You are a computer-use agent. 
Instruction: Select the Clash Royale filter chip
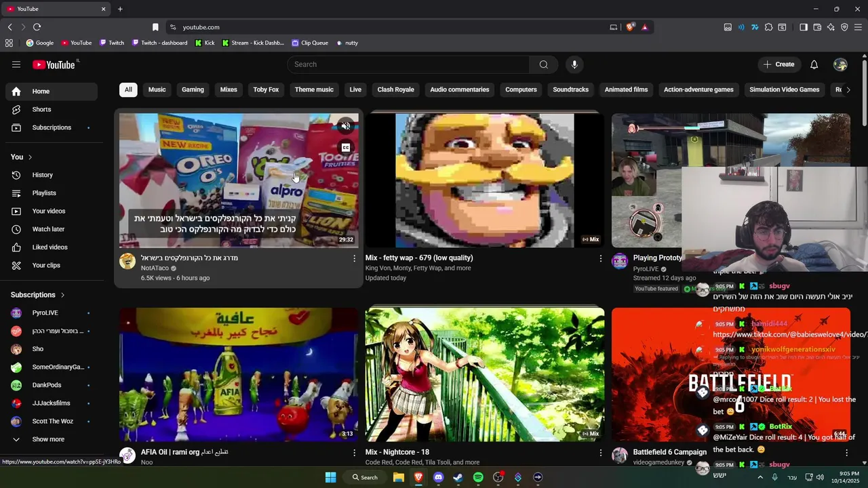coord(395,89)
